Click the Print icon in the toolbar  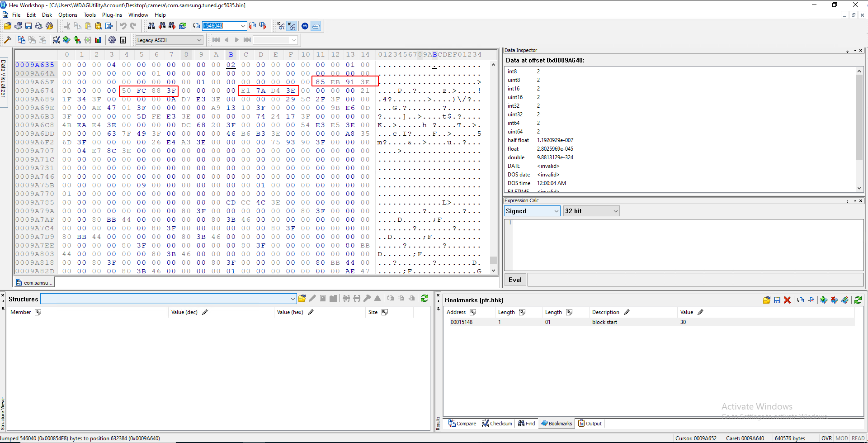pyautogui.click(x=39, y=26)
